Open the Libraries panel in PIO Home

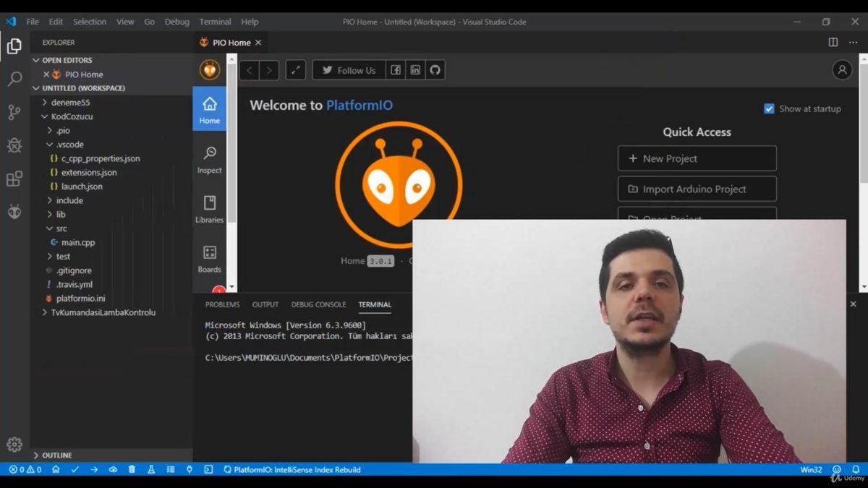click(x=209, y=210)
